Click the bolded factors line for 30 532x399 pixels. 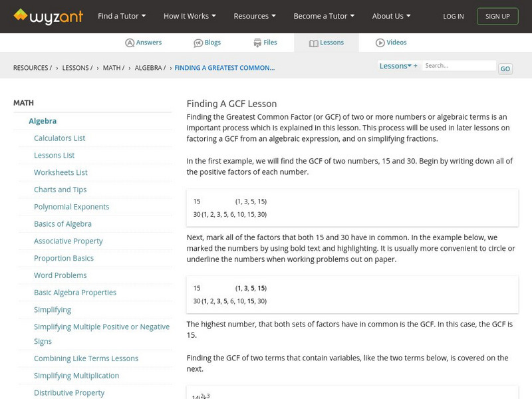click(230, 301)
